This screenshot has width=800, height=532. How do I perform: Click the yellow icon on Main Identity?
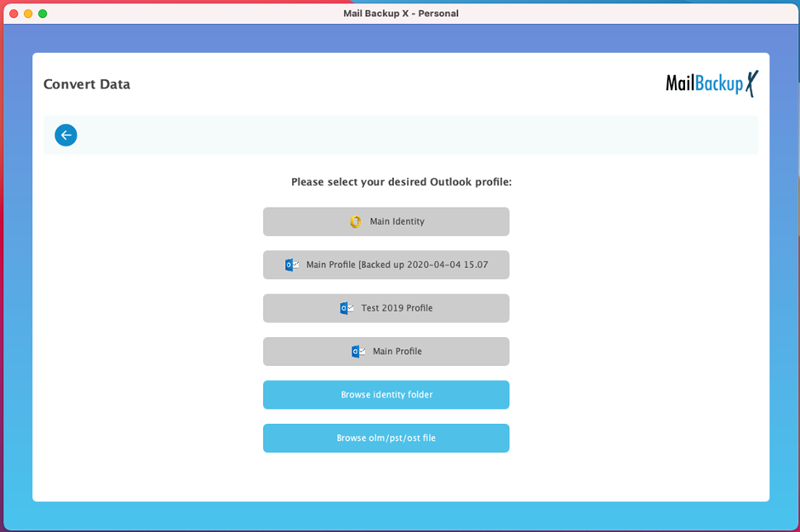356,221
